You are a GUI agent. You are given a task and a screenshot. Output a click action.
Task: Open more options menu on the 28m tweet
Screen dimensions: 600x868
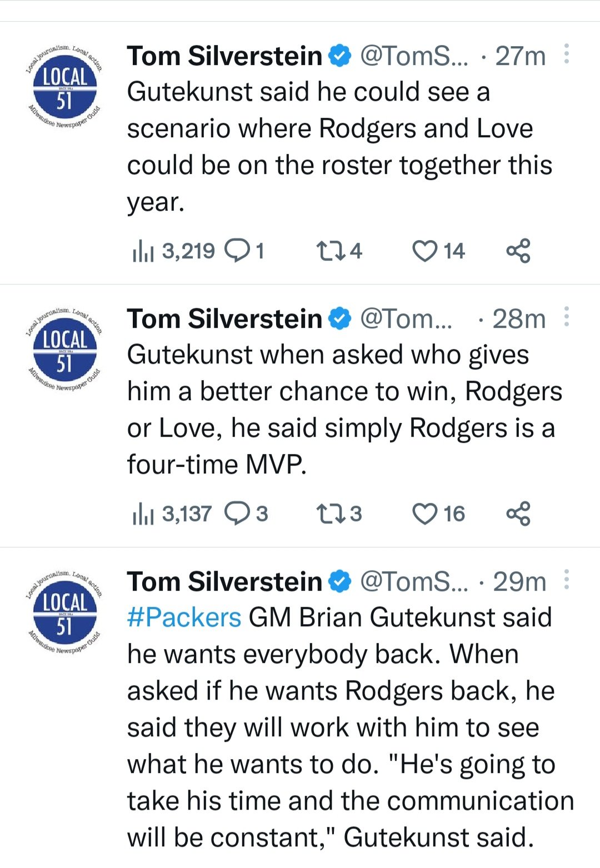point(566,317)
